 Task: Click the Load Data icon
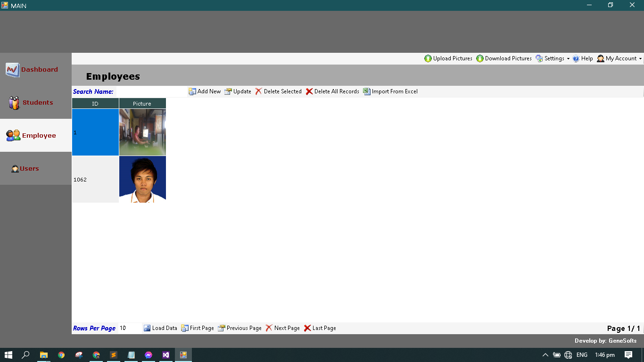pos(147,328)
